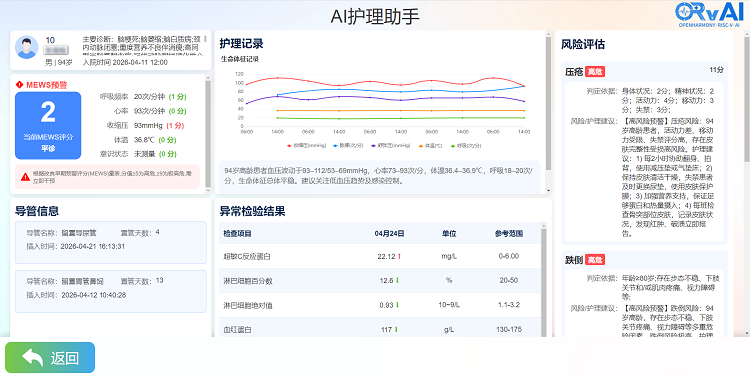Click the 插入时间 2026-04-21 16:13:31 text
Image resolution: width=750 pixels, height=377 pixels.
pos(76,246)
